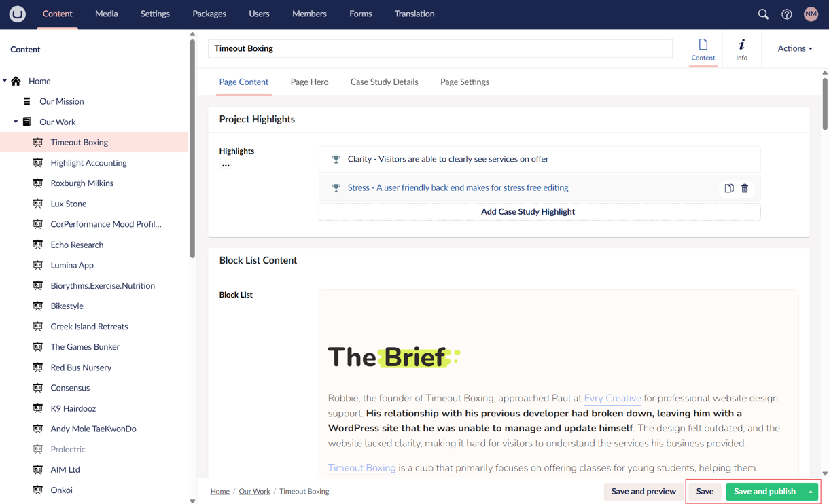Screen dimensions: 829x504
Task: Select the Content document icon
Action: click(x=703, y=48)
